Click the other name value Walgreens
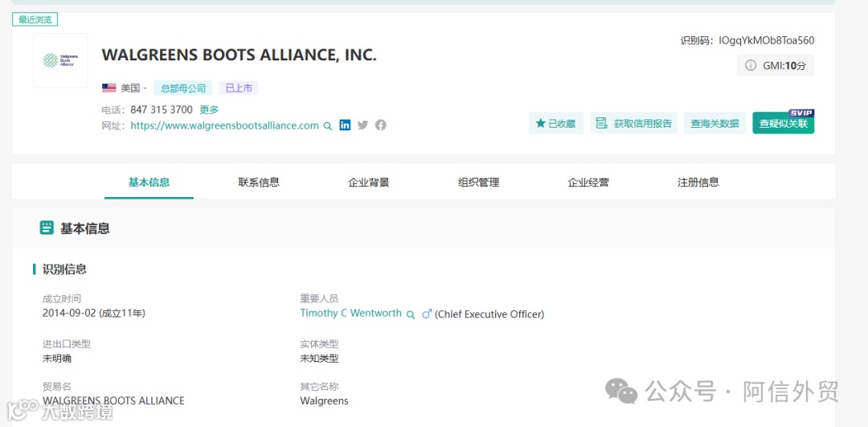 (325, 401)
